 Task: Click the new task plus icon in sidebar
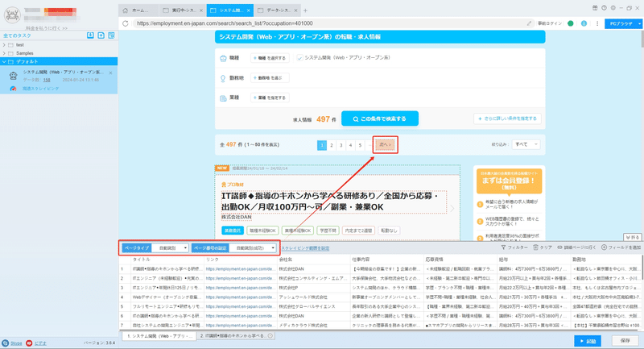pos(101,35)
